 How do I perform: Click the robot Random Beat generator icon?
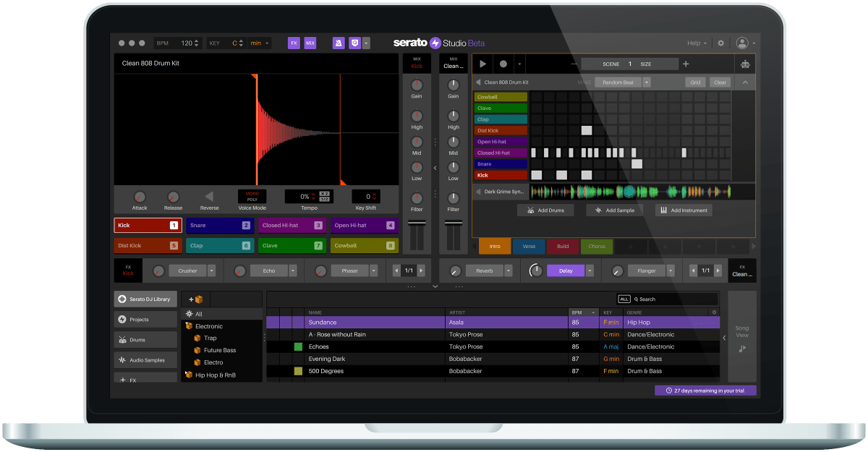744,64
